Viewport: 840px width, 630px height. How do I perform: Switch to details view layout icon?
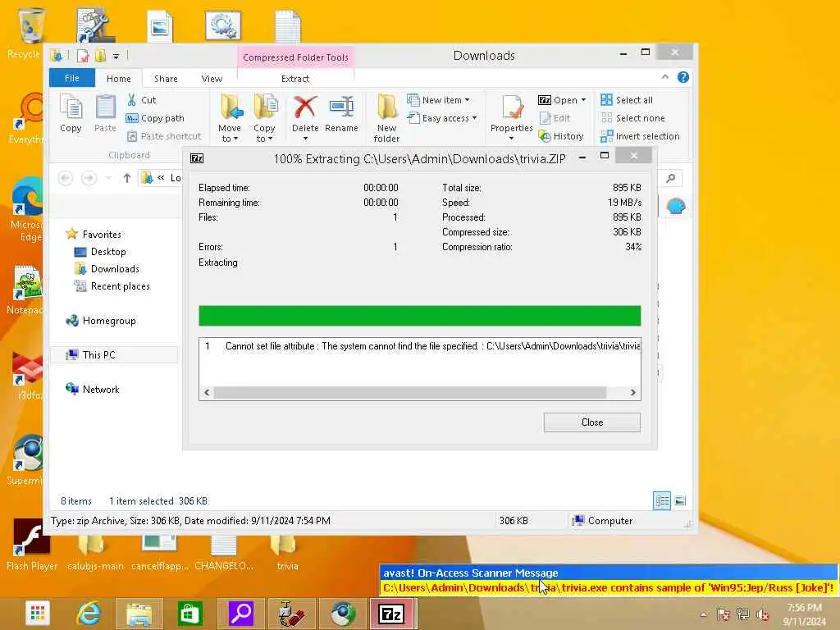coord(662,500)
